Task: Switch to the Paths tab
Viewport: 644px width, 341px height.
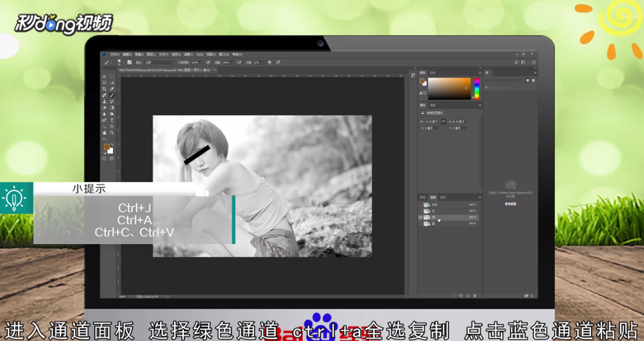Action: pos(443,197)
